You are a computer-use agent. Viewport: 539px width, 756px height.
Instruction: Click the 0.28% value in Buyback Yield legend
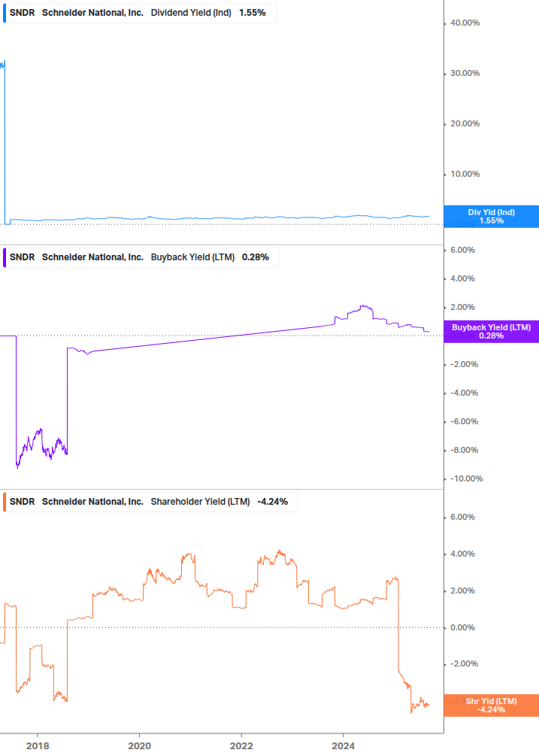coord(256,257)
